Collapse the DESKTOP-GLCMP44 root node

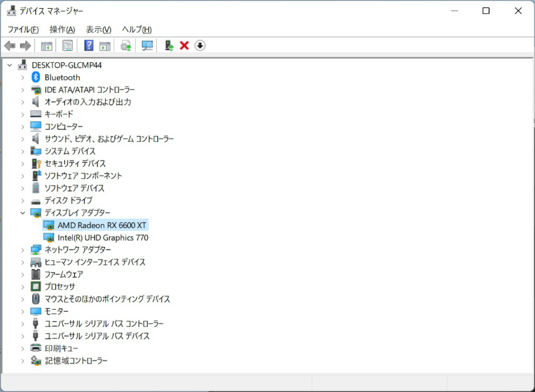tap(9, 65)
